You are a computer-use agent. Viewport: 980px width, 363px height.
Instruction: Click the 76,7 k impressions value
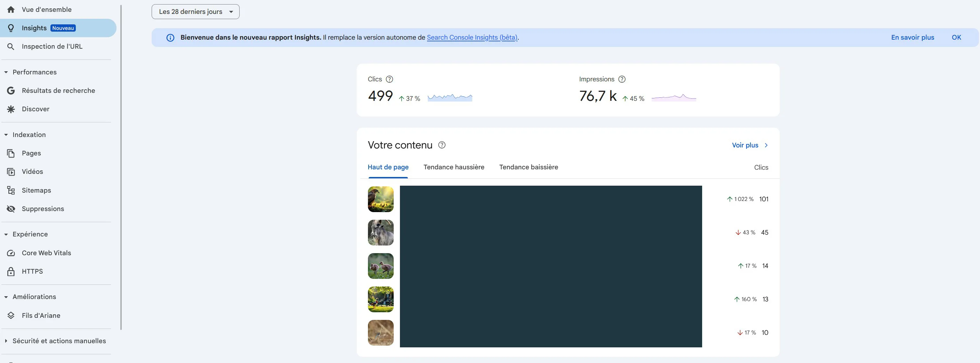(x=598, y=96)
